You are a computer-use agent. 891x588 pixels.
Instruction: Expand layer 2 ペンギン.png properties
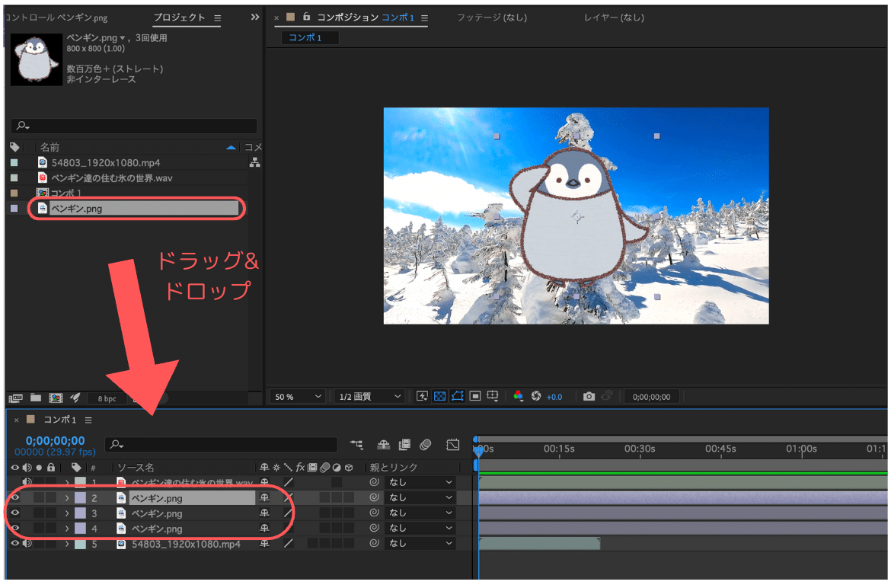coord(67,498)
